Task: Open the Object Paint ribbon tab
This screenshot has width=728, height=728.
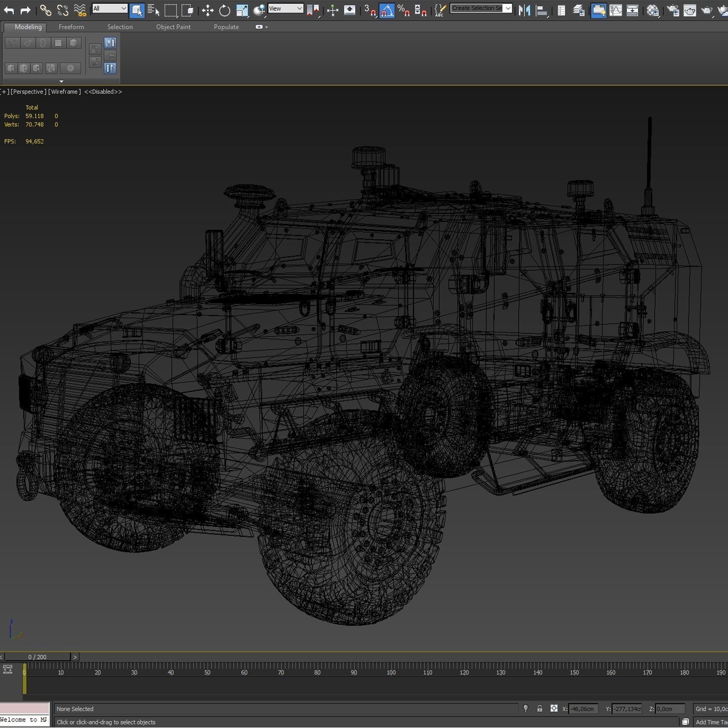Action: (173, 27)
